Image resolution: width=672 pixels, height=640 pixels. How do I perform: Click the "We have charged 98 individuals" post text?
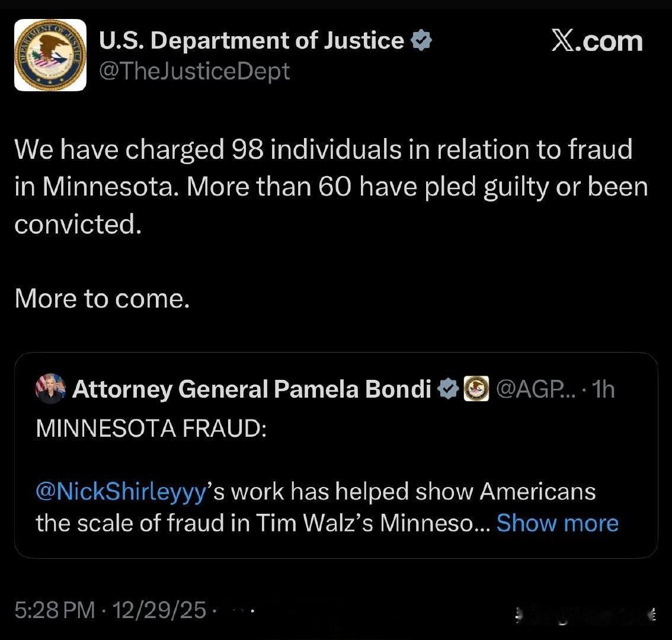323,149
